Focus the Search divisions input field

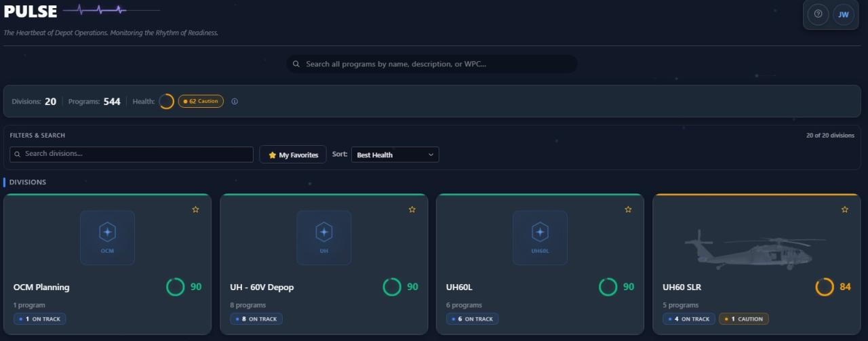[x=132, y=154]
